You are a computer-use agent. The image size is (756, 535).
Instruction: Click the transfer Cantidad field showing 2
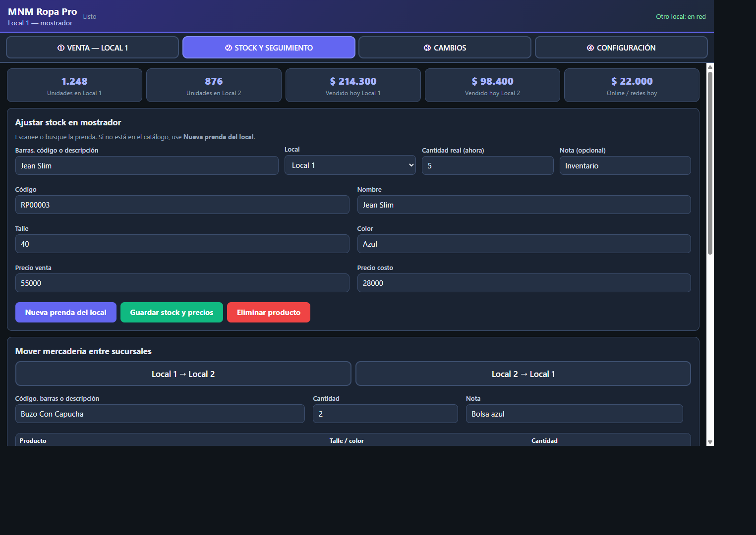pyautogui.click(x=385, y=414)
